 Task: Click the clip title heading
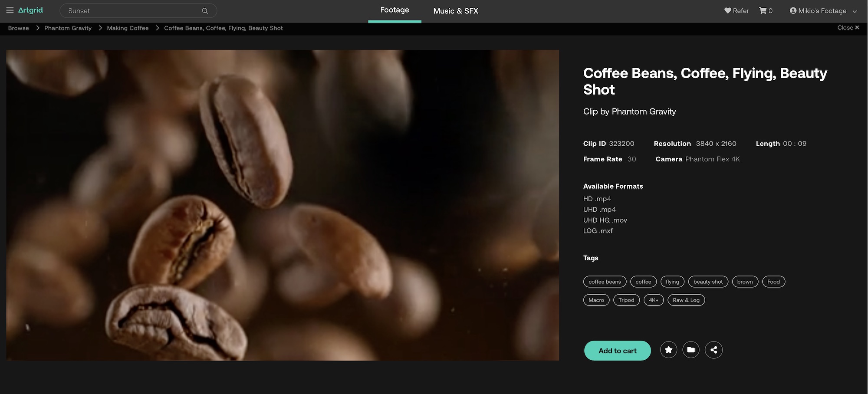(x=705, y=81)
